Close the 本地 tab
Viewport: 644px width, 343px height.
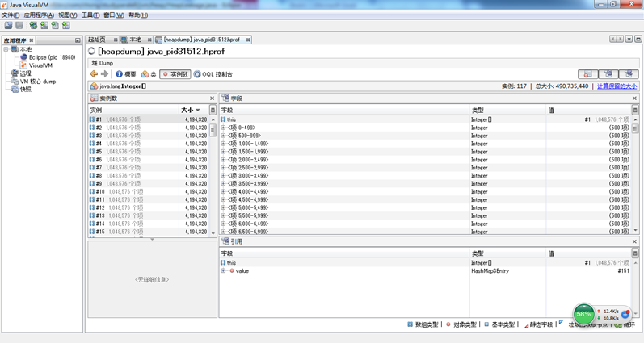(150, 40)
